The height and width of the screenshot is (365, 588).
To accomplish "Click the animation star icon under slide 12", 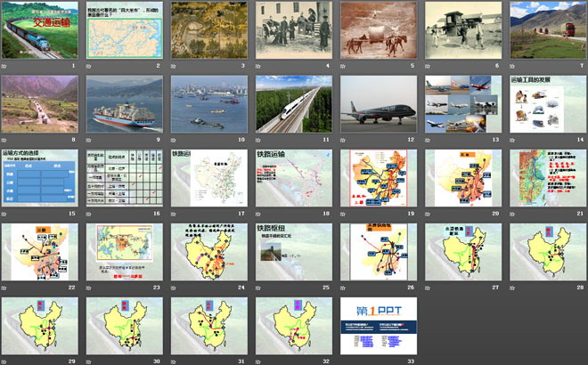I will 343,140.
